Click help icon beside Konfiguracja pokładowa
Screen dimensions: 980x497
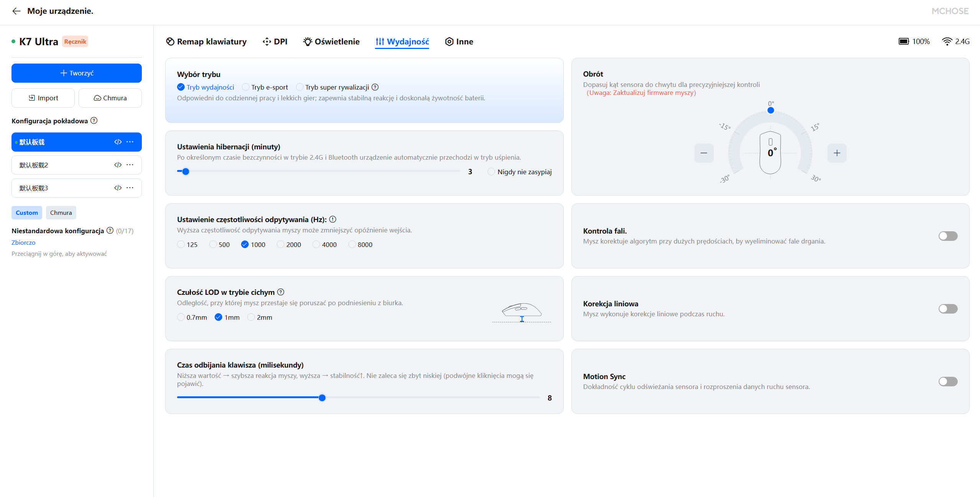point(94,121)
